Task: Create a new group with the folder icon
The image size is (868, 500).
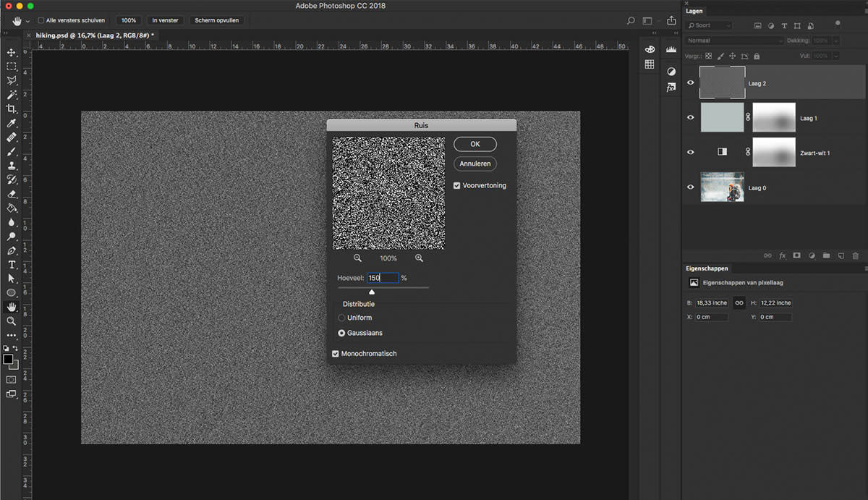Action: pyautogui.click(x=826, y=255)
